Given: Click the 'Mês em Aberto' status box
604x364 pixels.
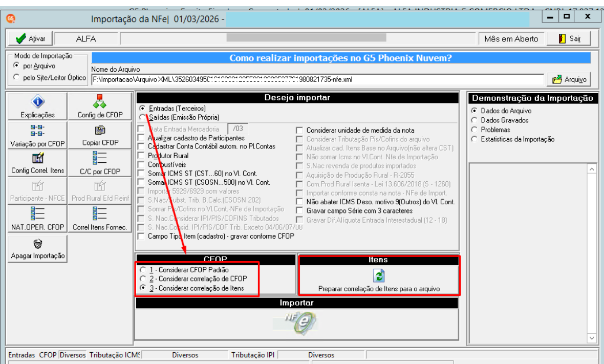Looking at the screenshot, I should point(511,38).
